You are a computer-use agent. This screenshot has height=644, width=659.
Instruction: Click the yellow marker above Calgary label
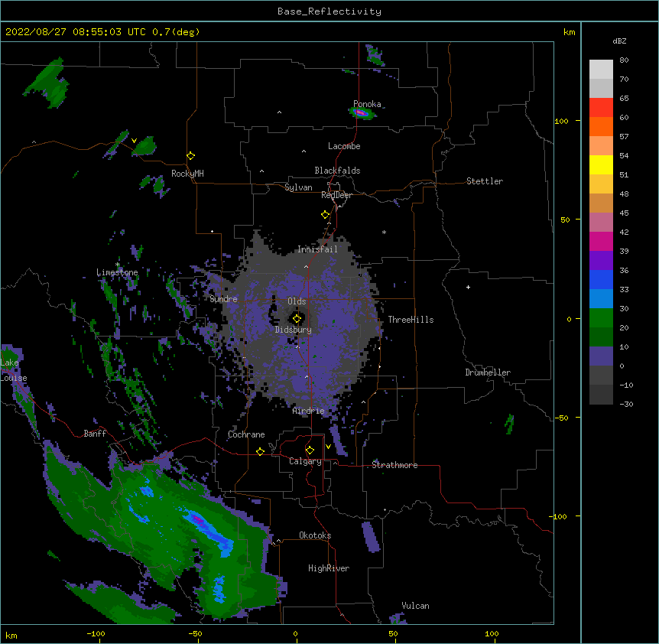pyautogui.click(x=310, y=450)
